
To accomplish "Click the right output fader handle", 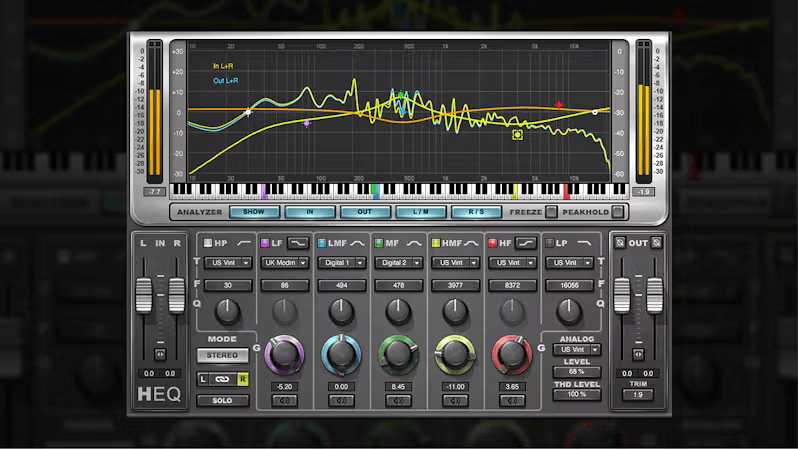I will [x=654, y=295].
